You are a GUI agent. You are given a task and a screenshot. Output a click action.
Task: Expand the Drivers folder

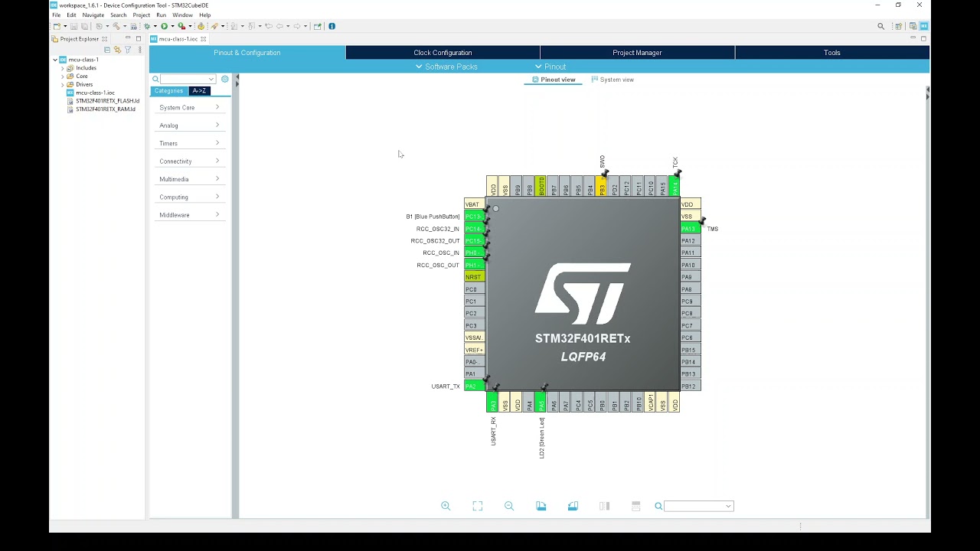click(x=63, y=84)
